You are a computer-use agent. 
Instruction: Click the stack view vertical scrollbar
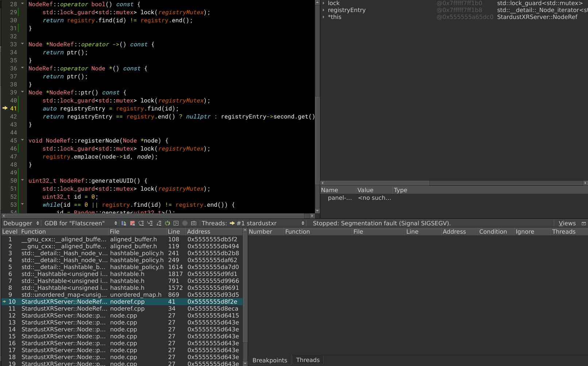245,288
